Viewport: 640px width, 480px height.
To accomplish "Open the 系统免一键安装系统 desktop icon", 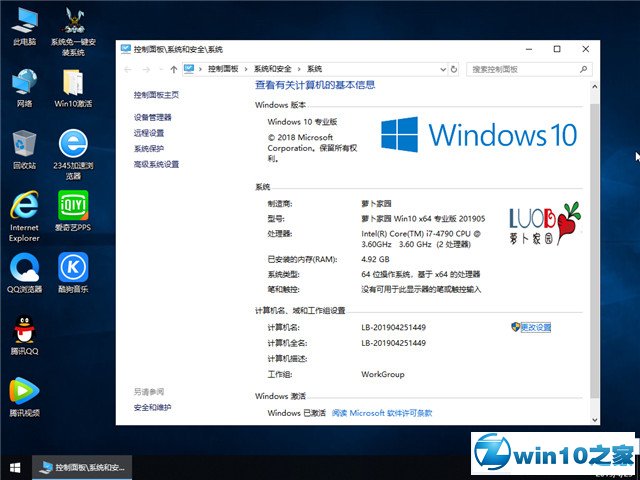I will pyautogui.click(x=73, y=32).
